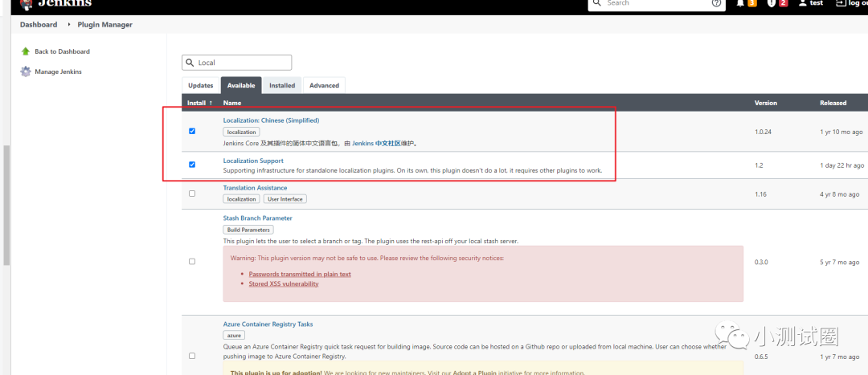Viewport: 868px width, 375px height.
Task: Open the Manage Jenkins link
Action: point(58,71)
